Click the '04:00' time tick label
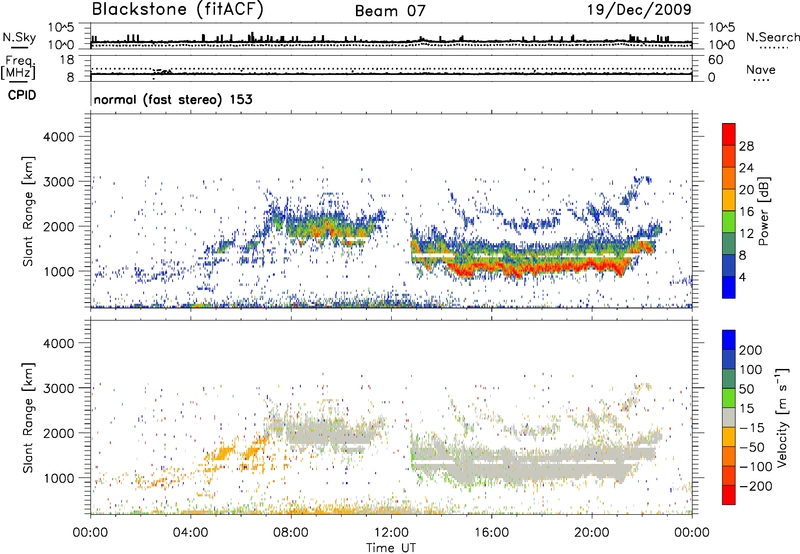Viewport: 800px width, 554px height. [x=191, y=533]
